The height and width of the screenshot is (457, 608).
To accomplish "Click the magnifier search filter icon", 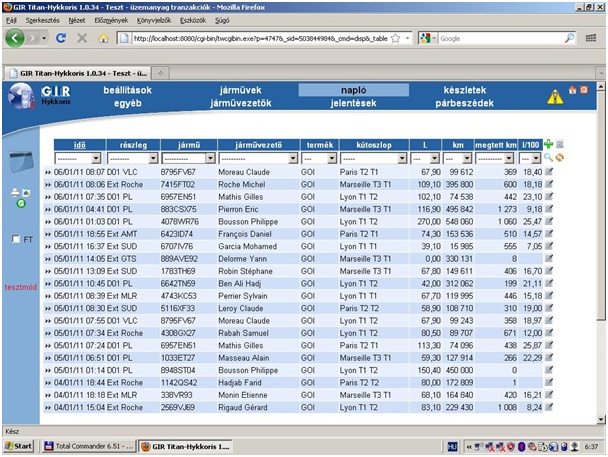I will click(x=548, y=157).
